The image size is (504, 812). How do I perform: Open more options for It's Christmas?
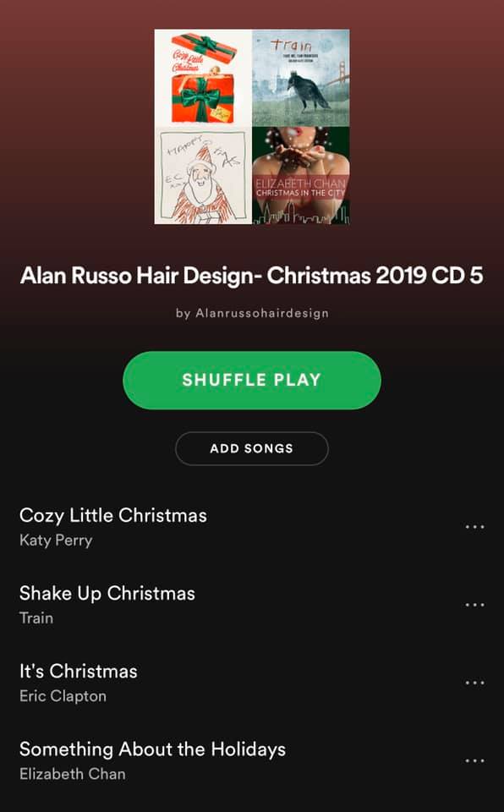[474, 683]
